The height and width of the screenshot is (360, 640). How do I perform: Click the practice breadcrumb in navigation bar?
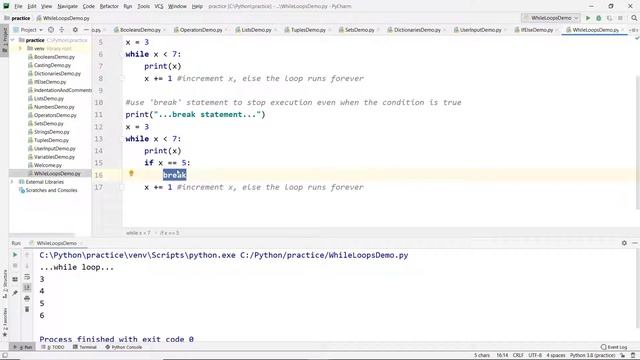pyautogui.click(x=17, y=18)
